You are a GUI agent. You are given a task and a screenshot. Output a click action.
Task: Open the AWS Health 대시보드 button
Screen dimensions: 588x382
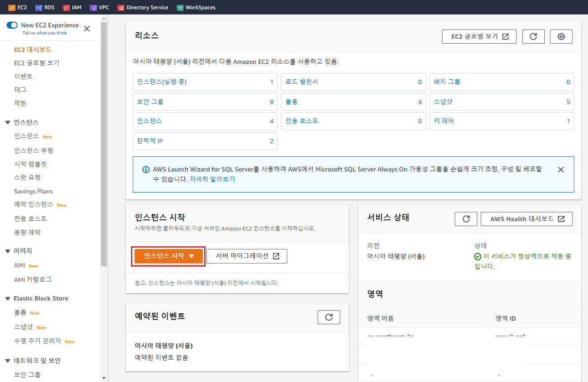tap(527, 219)
